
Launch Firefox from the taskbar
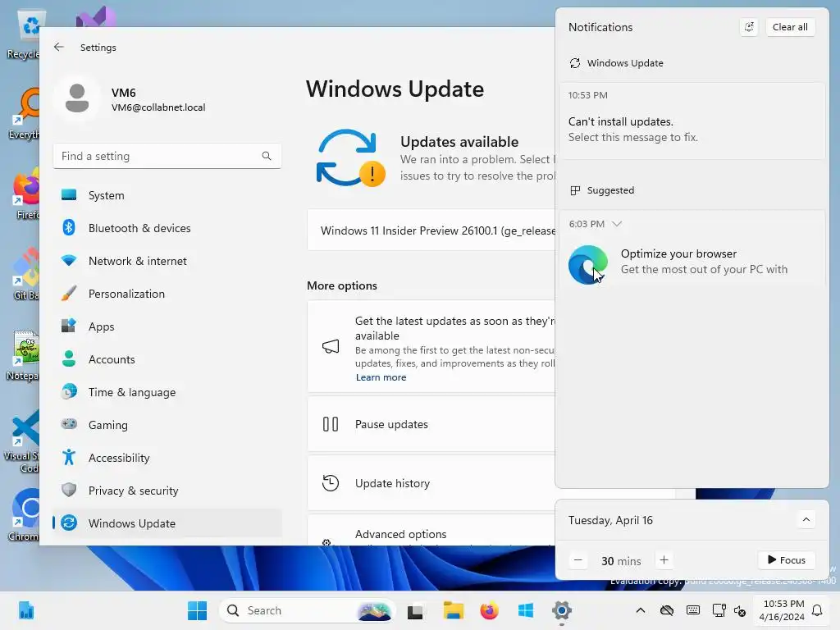tap(489, 610)
